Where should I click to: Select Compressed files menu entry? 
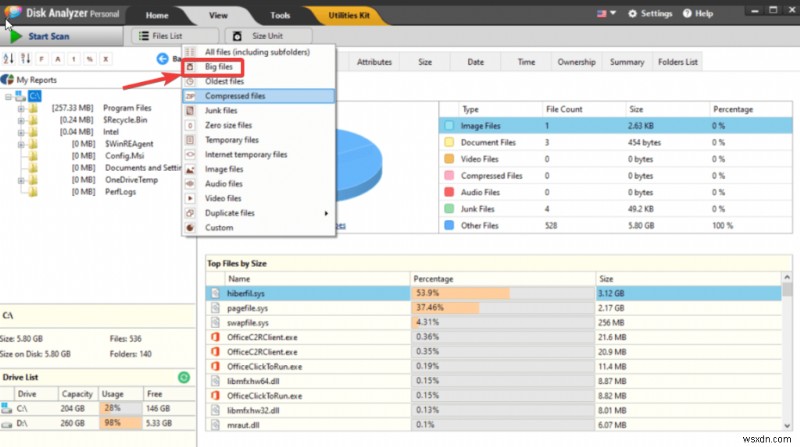pyautogui.click(x=259, y=96)
